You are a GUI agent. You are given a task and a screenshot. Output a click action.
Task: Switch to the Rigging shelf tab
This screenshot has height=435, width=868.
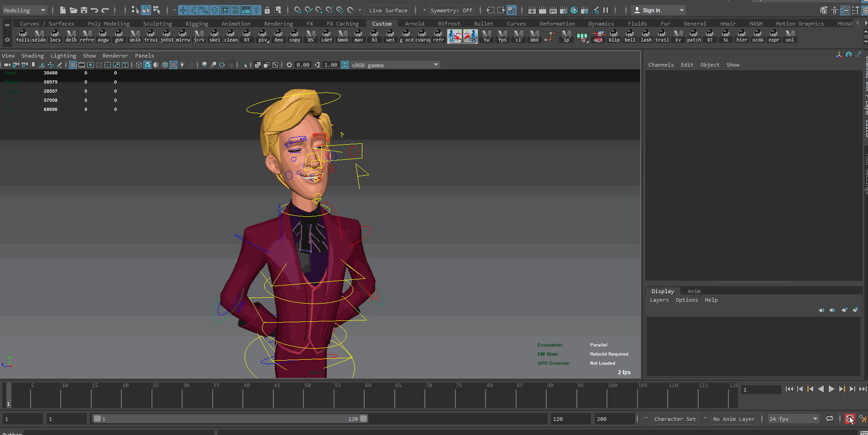197,24
